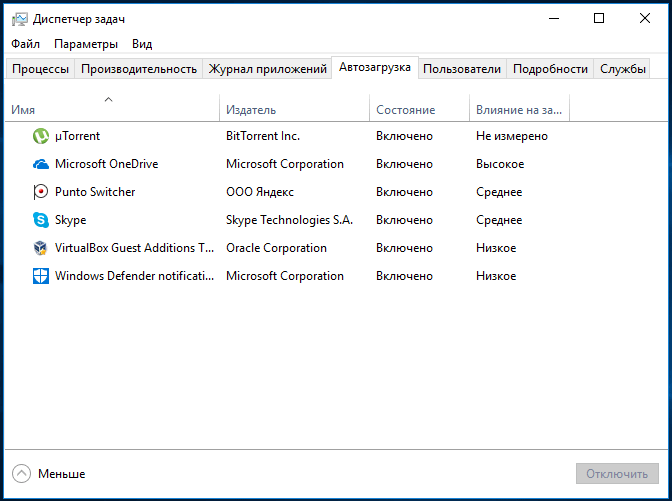Click the Skype logo icon
The width and height of the screenshot is (672, 501).
(x=41, y=220)
